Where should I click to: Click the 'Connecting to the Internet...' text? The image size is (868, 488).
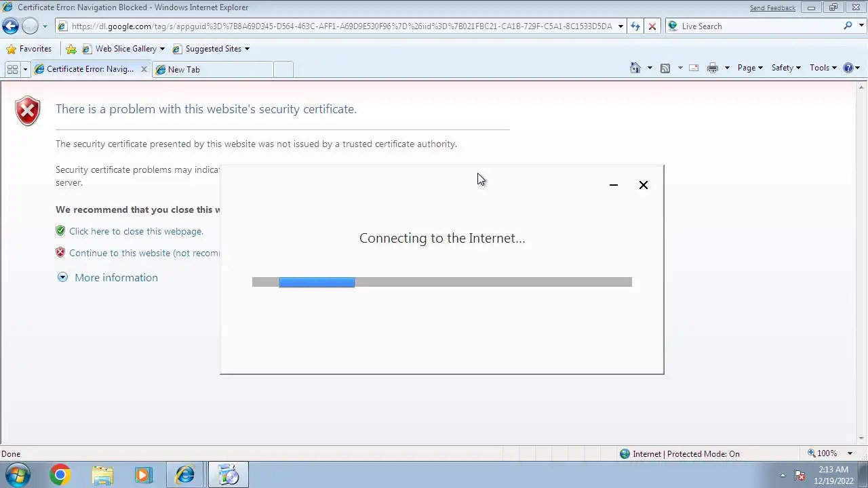[442, 238]
